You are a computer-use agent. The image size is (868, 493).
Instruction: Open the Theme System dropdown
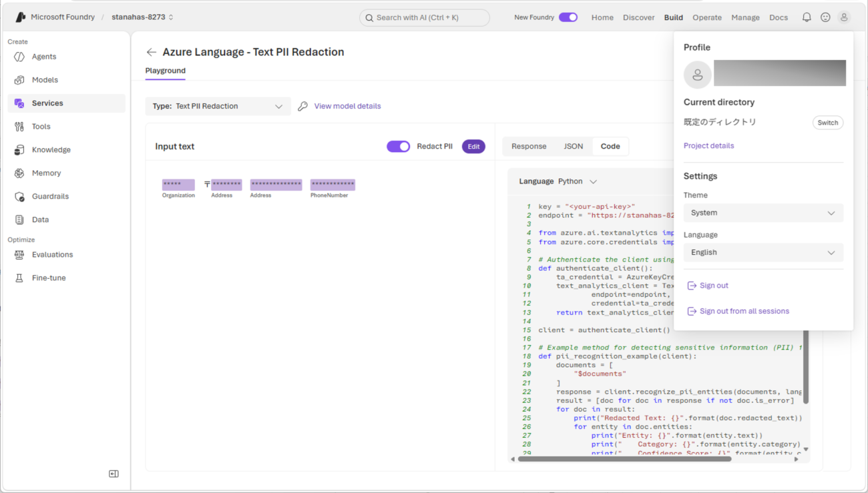763,213
